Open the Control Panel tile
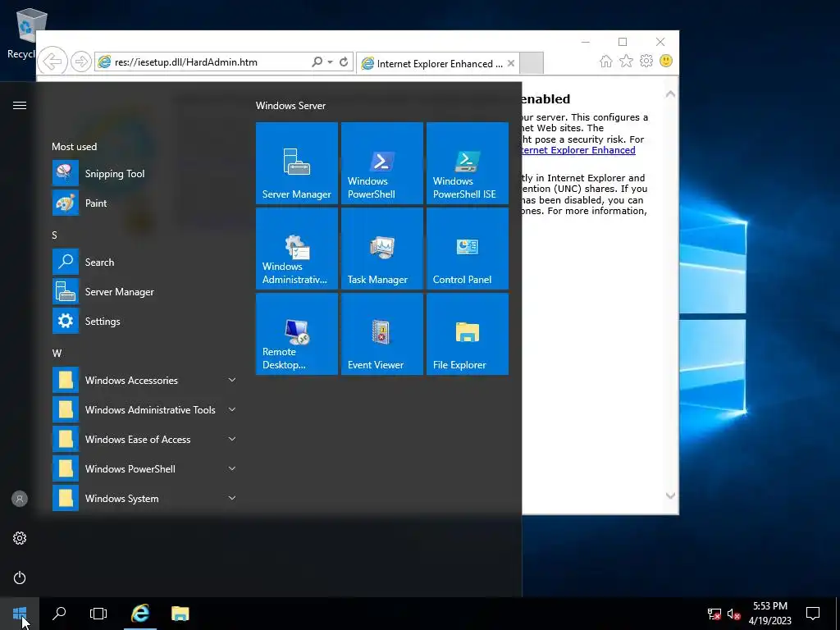840x630 pixels. [467, 249]
